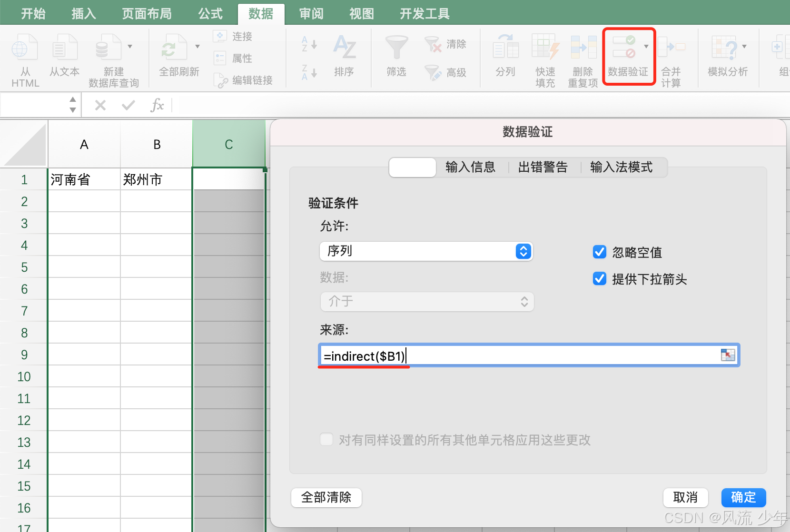Expand the What-If Analysis dropdown arrow
This screenshot has height=532, width=790.
point(744,47)
